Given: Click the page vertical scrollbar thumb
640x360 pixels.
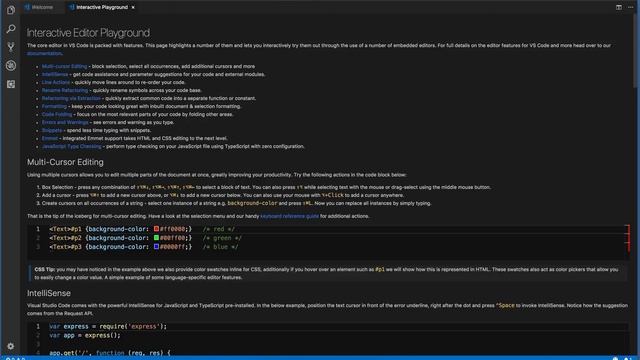Looking at the screenshot, I should click(636, 51).
